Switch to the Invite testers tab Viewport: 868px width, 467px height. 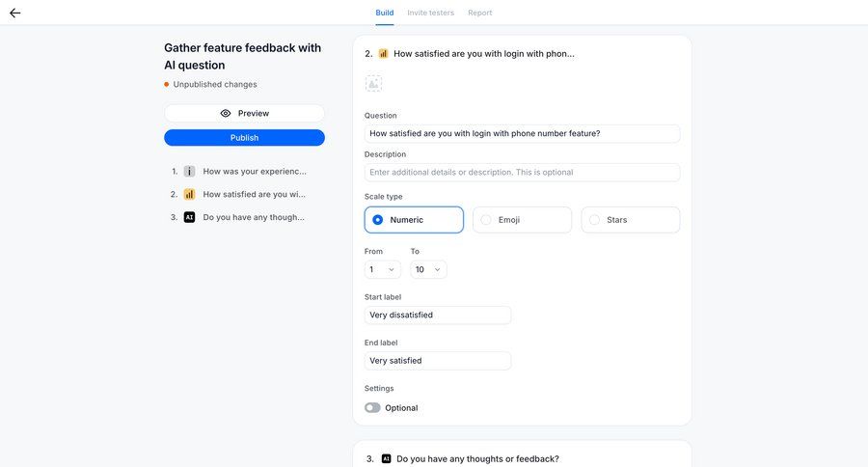430,13
